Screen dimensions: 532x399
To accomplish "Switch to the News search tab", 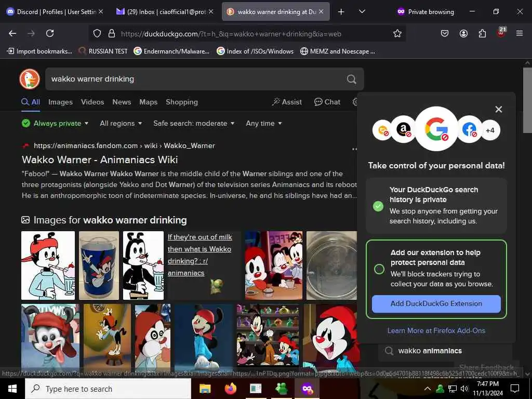I will pos(122,102).
